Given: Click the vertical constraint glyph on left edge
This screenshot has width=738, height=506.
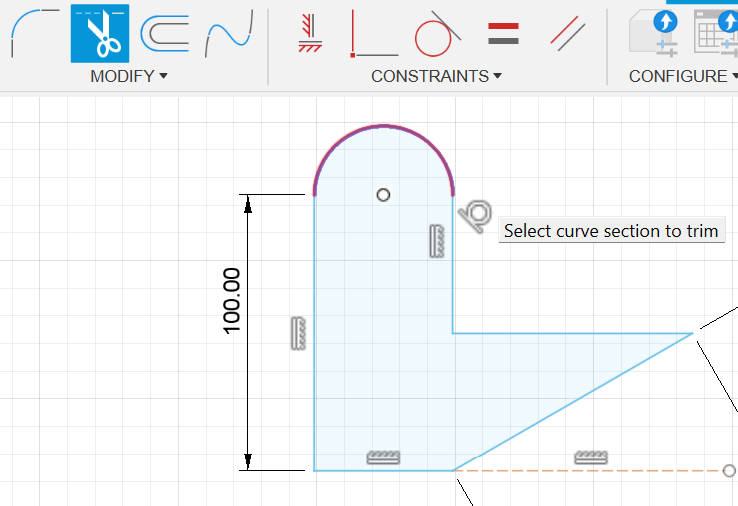Looking at the screenshot, I should pos(297,333).
